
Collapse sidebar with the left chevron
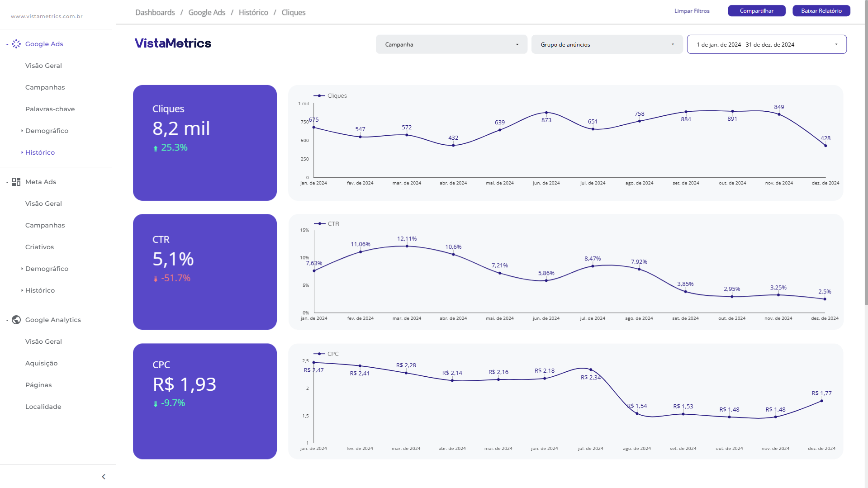[104, 477]
